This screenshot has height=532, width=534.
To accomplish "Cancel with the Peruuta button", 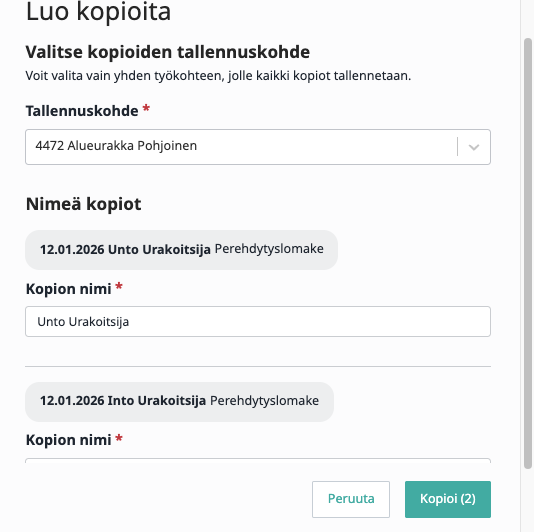I will click(351, 499).
